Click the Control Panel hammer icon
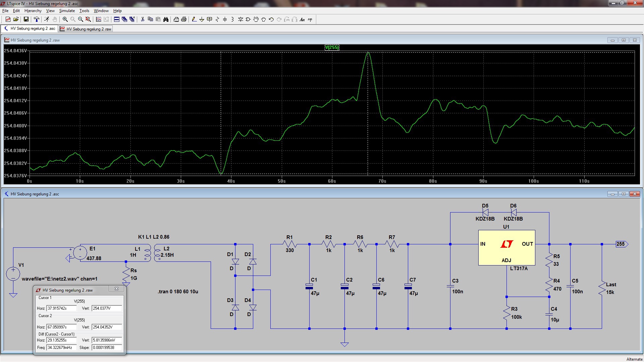 37,19
